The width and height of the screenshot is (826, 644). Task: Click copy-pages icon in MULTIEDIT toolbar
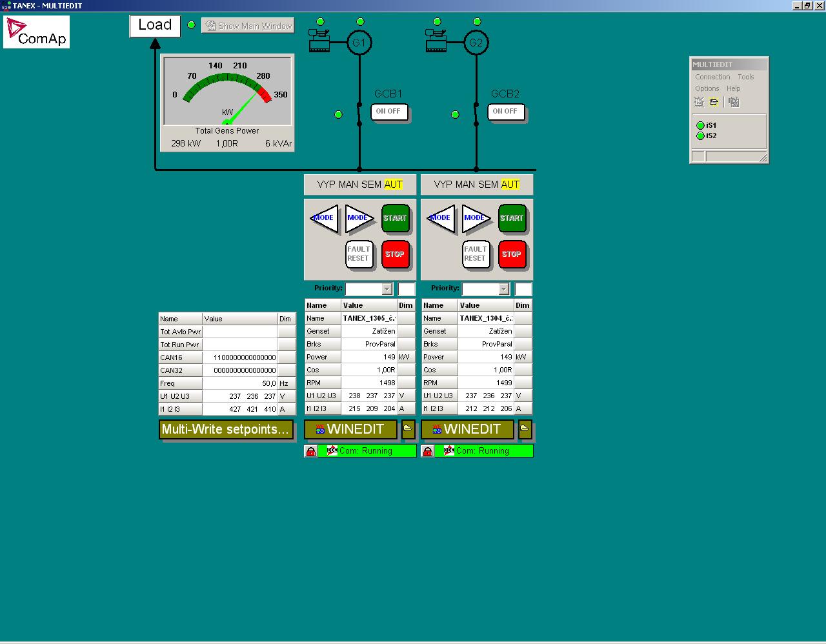click(x=734, y=102)
